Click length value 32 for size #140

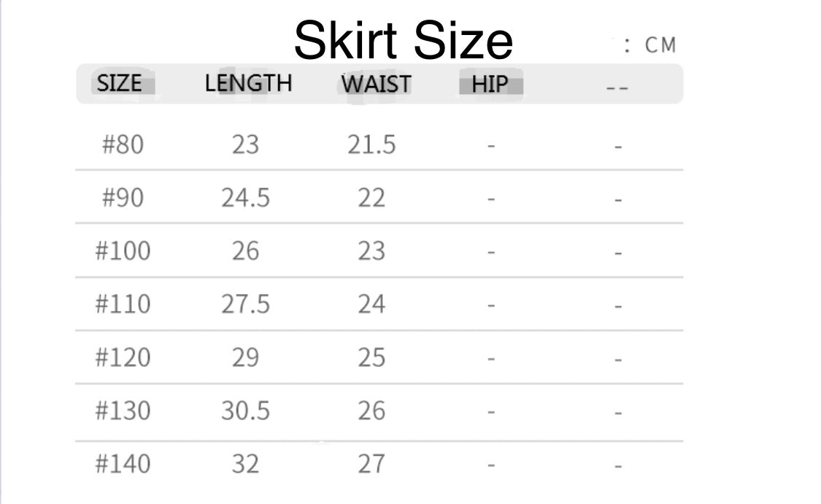[x=245, y=464]
